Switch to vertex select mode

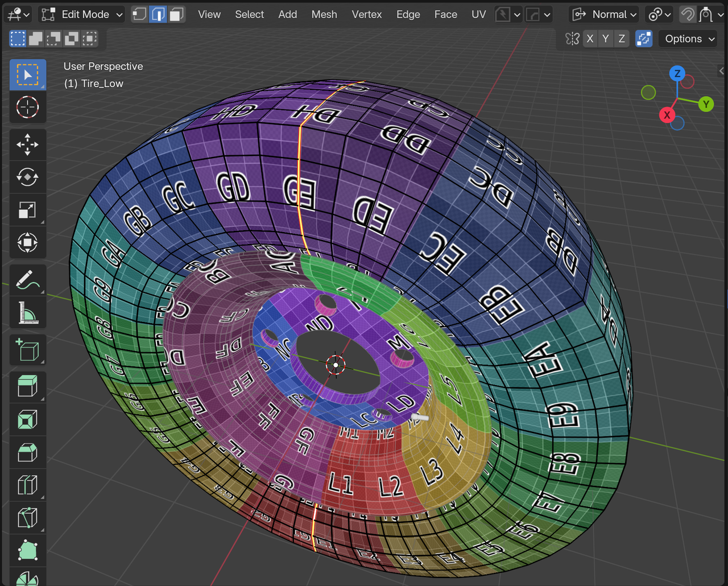click(x=139, y=14)
